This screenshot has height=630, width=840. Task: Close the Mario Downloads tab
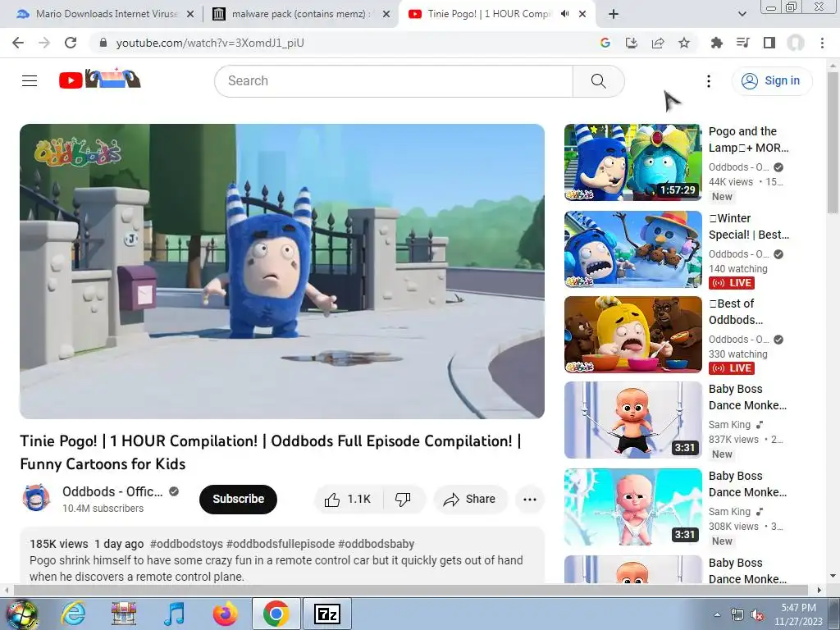point(190,14)
